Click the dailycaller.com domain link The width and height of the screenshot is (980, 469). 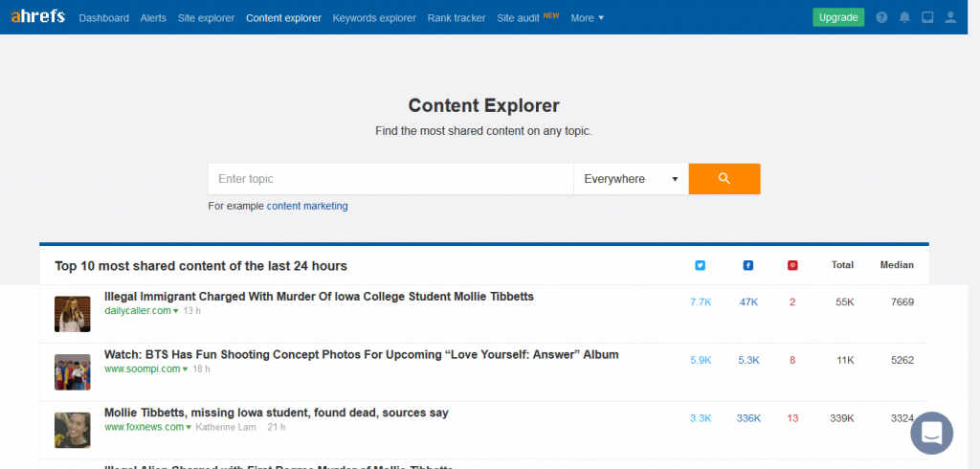138,311
